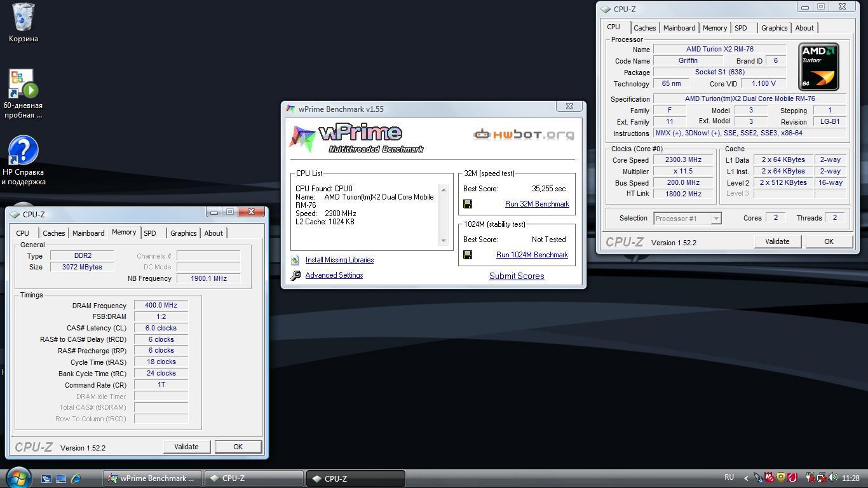Click the hwbot.org logo in wPrime
The image size is (868, 488).
pos(524,134)
